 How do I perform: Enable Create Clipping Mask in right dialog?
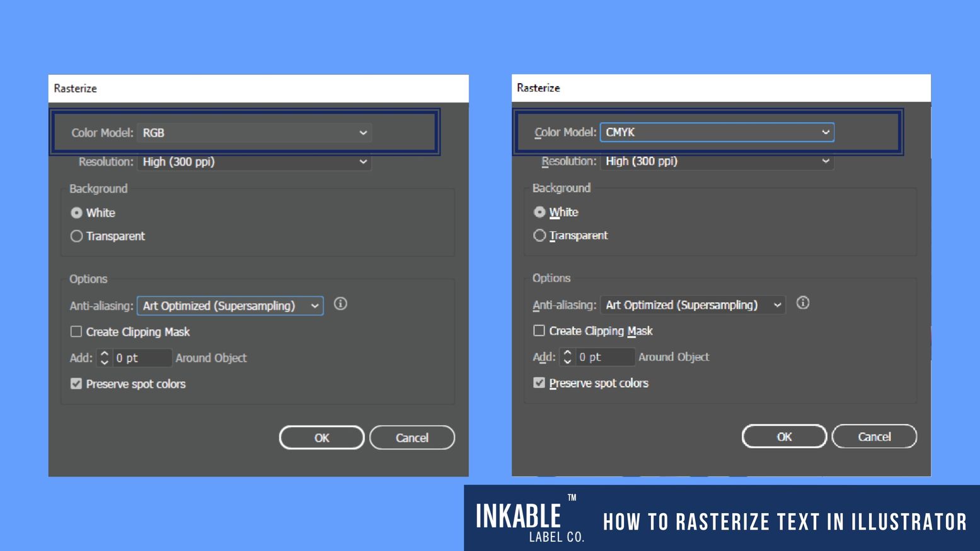(x=539, y=331)
